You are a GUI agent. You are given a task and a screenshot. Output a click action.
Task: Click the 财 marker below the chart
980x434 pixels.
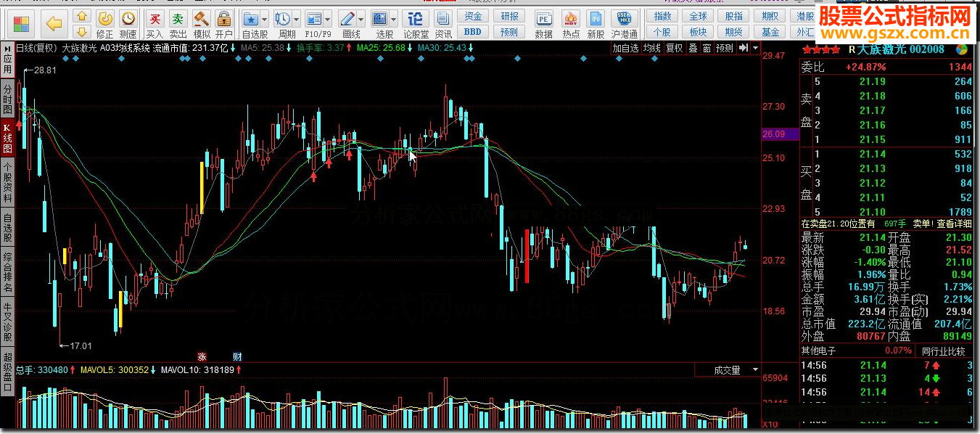236,356
